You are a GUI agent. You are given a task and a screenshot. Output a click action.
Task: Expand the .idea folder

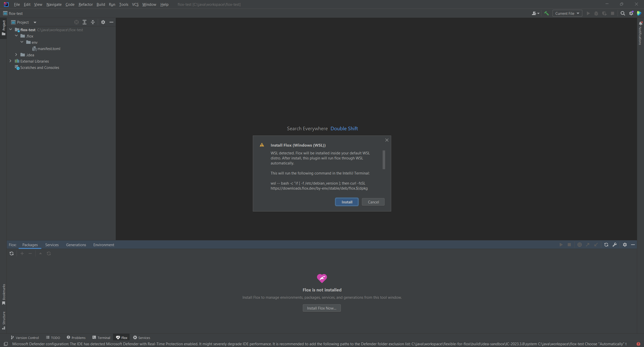[17, 55]
